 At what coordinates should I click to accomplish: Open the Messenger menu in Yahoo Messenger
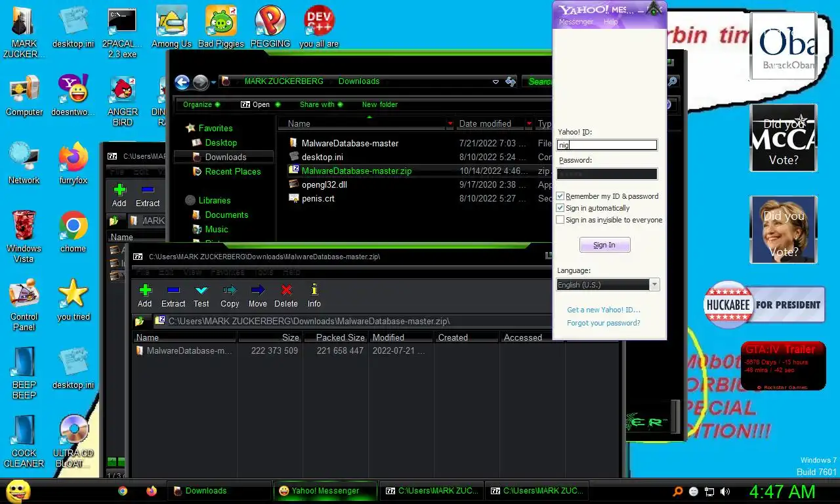[576, 22]
